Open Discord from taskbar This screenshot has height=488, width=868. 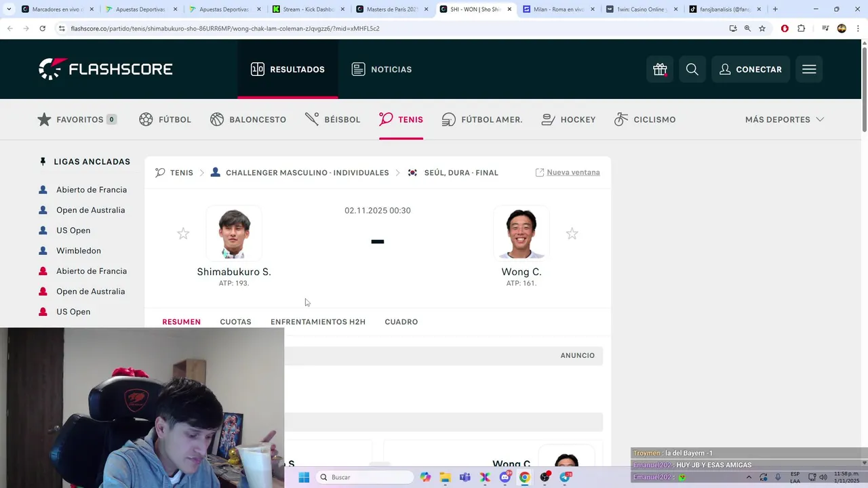pos(505,477)
